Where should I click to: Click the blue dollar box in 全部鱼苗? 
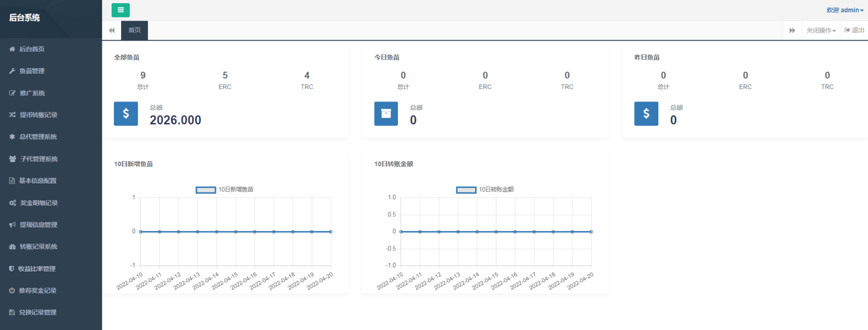click(126, 114)
